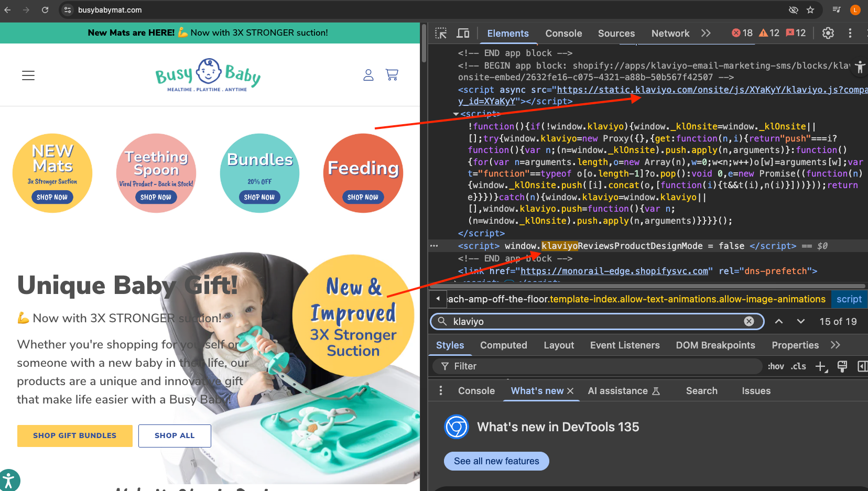Open the Chrome profile avatar

tap(855, 10)
